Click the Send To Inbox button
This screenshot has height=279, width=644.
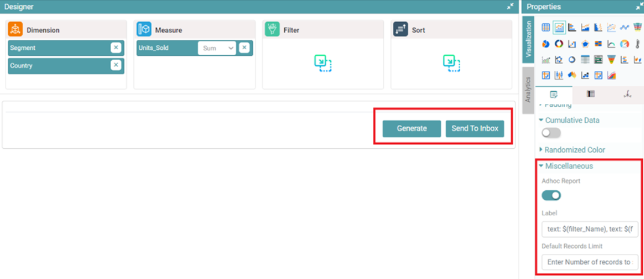pyautogui.click(x=475, y=128)
